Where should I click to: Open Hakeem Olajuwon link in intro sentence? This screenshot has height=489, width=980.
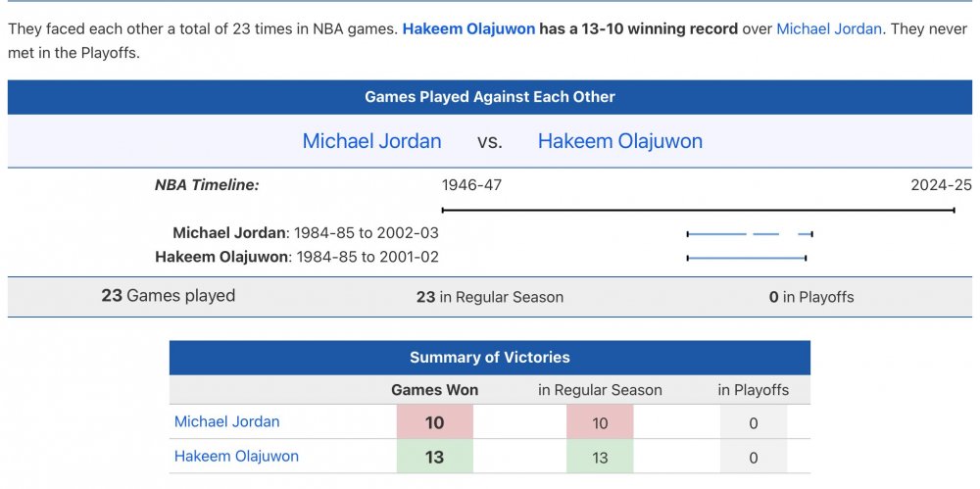tap(468, 28)
